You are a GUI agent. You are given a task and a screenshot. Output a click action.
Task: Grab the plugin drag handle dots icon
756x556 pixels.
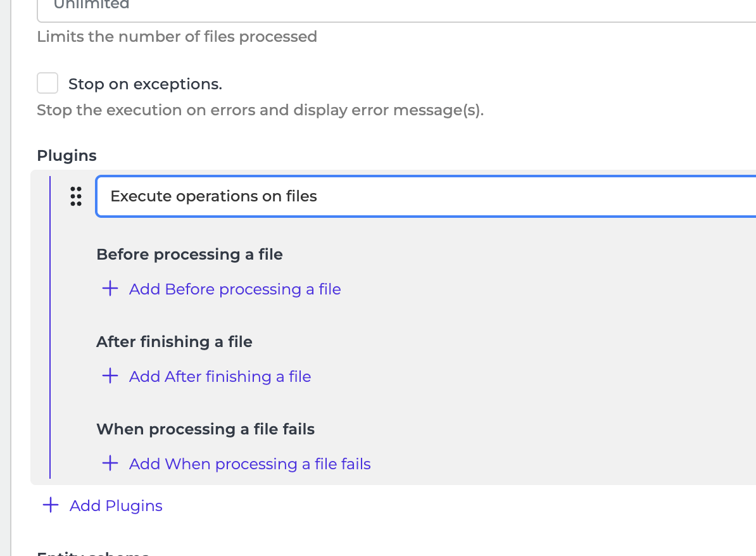point(76,196)
